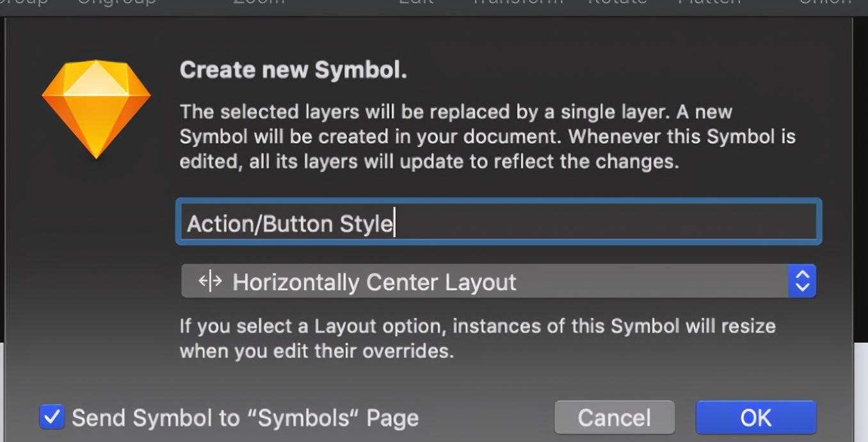Select the Rotate toolbar item
This screenshot has width=868, height=442.
coord(618,3)
